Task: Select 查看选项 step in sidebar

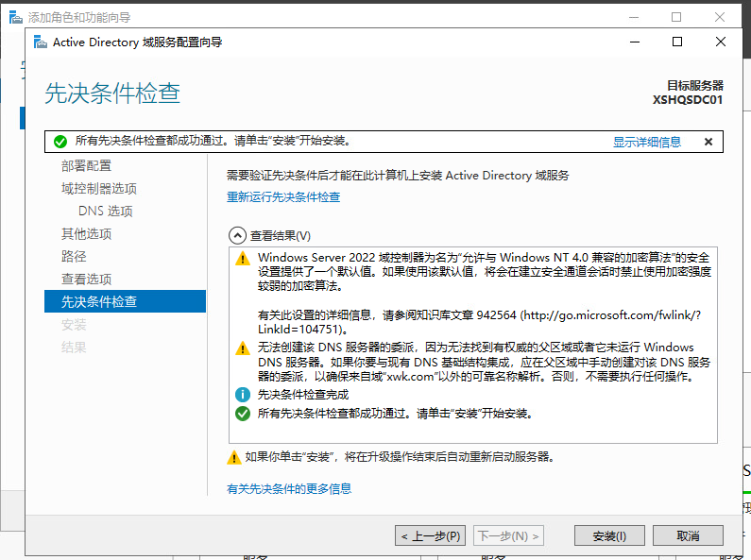Action: pos(86,279)
